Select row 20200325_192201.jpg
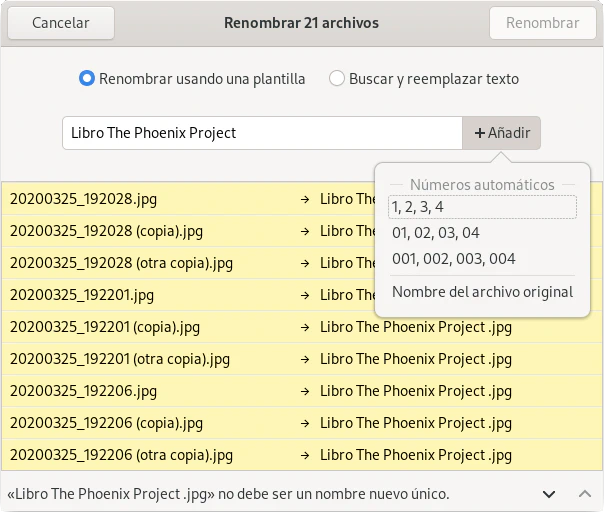The width and height of the screenshot is (604, 512). tap(150, 295)
